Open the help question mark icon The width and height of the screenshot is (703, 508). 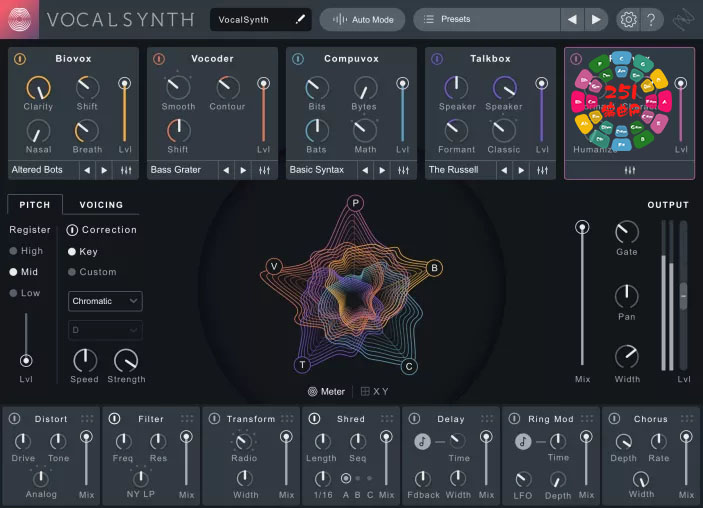[x=651, y=20]
